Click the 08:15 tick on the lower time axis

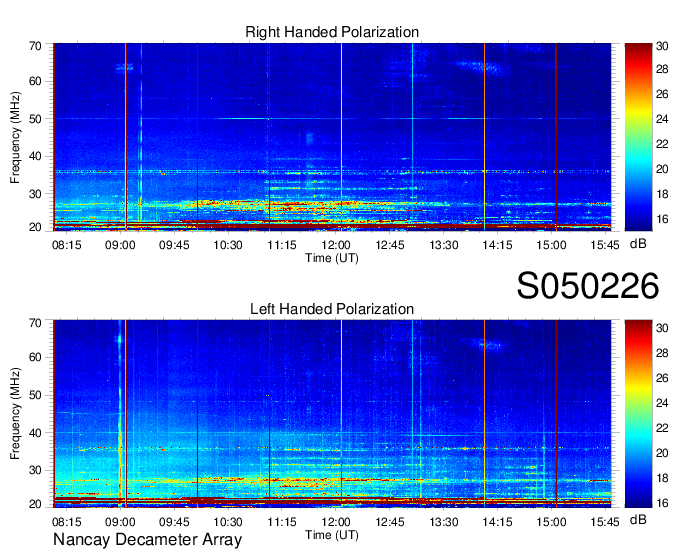point(66,522)
